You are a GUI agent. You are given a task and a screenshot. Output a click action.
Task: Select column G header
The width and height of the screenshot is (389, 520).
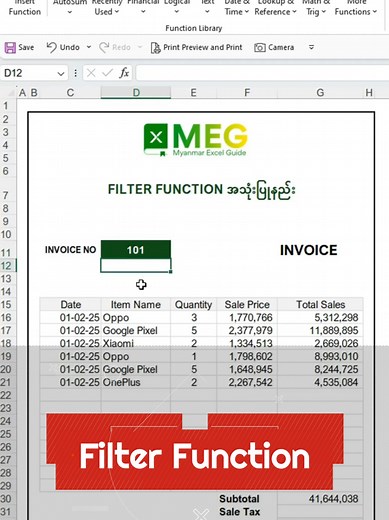click(320, 92)
